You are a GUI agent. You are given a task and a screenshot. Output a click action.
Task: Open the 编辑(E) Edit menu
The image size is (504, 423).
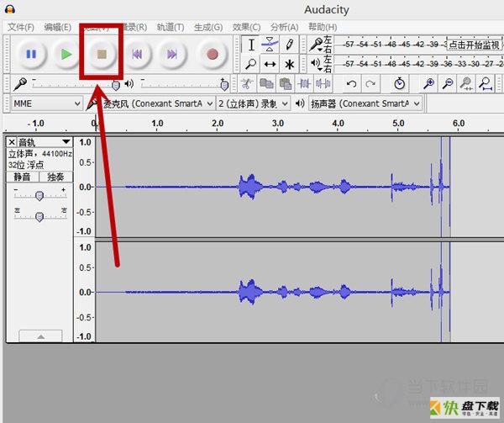click(57, 28)
